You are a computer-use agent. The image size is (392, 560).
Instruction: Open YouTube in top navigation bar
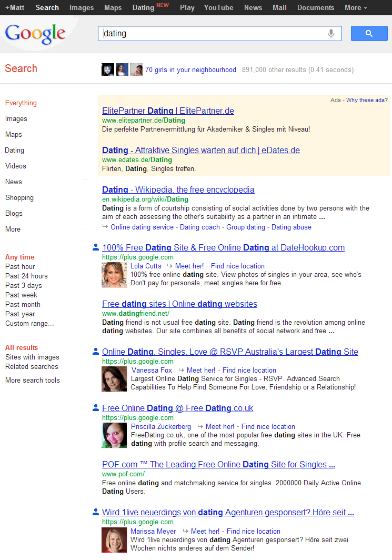click(218, 7)
